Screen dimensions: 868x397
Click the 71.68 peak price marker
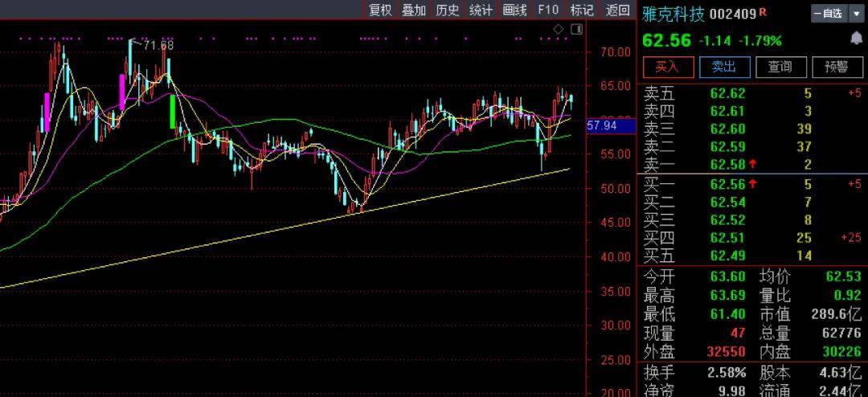click(154, 45)
